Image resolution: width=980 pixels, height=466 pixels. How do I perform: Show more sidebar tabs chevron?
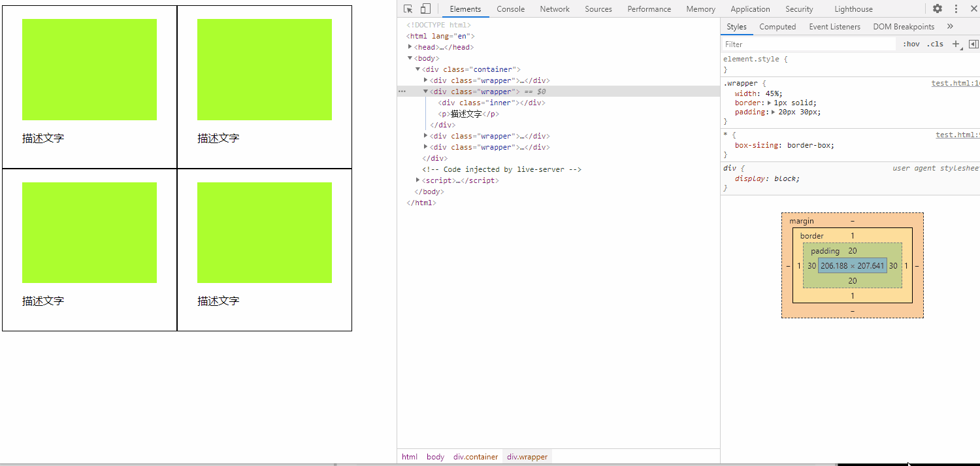tap(950, 27)
